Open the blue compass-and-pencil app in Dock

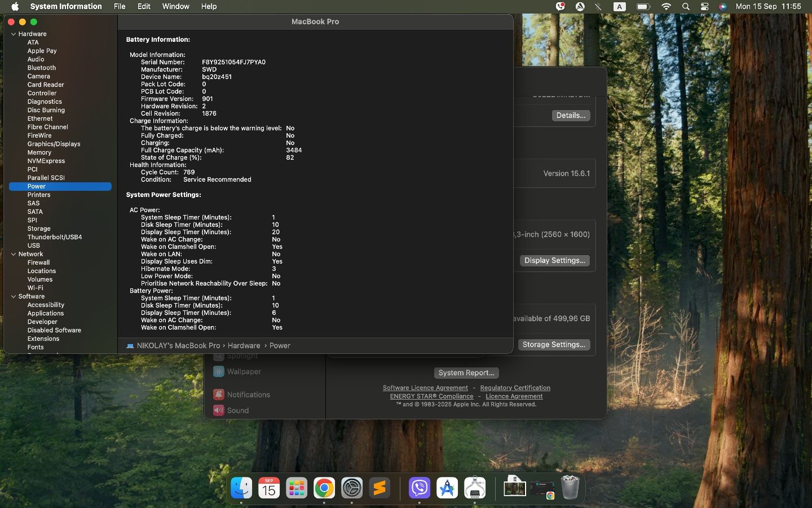[x=447, y=488]
